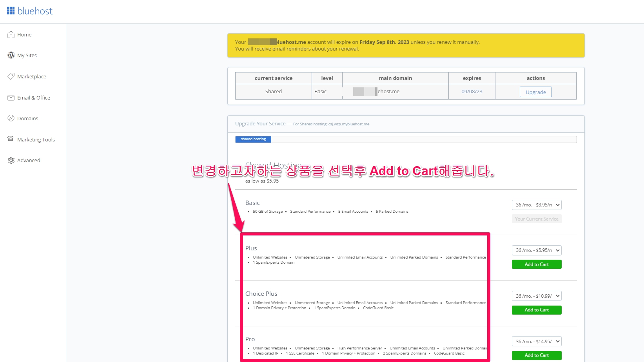Click the current service column header

pos(274,78)
